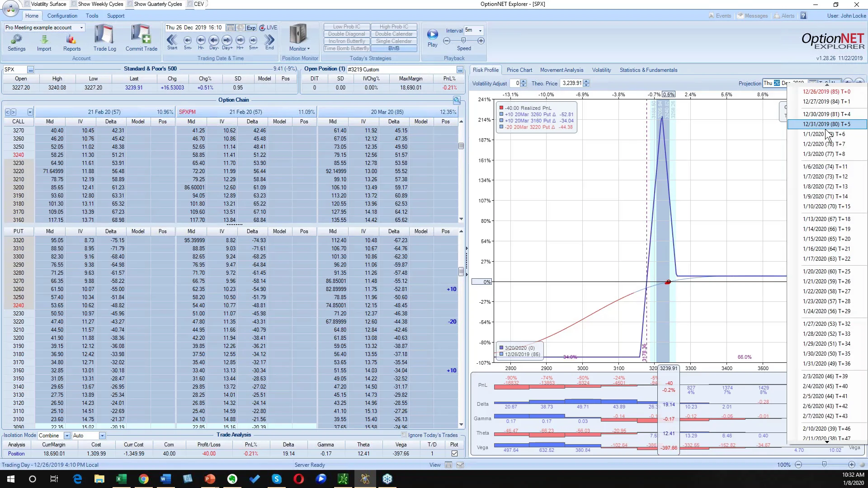Viewport: 868px width, 488px height.
Task: Open the Isolation Mode Combine dropdown
Action: (67, 436)
